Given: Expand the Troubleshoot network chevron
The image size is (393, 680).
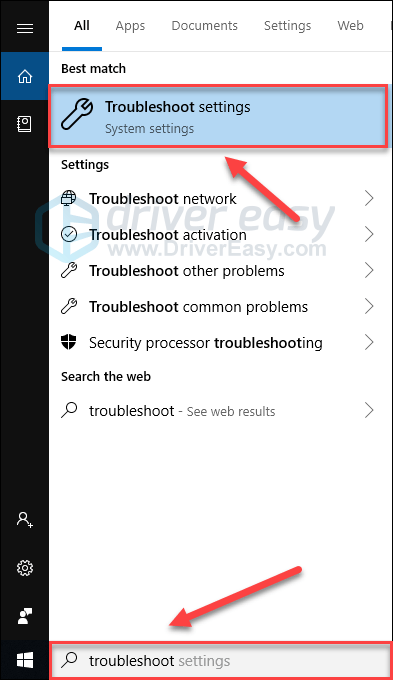Looking at the screenshot, I should [369, 198].
